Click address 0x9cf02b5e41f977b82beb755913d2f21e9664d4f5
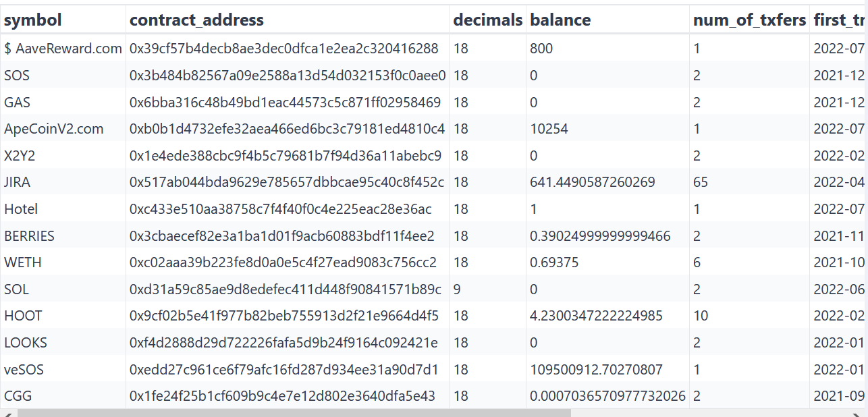Screen dimensions: 868x417 coord(284,316)
